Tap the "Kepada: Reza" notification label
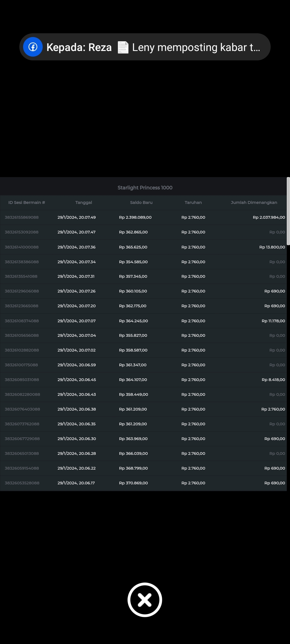Screen dimensions: 290x644 pos(79,47)
